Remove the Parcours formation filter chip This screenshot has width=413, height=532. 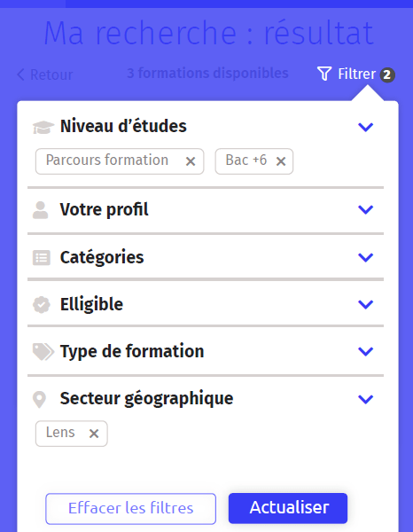(x=191, y=161)
